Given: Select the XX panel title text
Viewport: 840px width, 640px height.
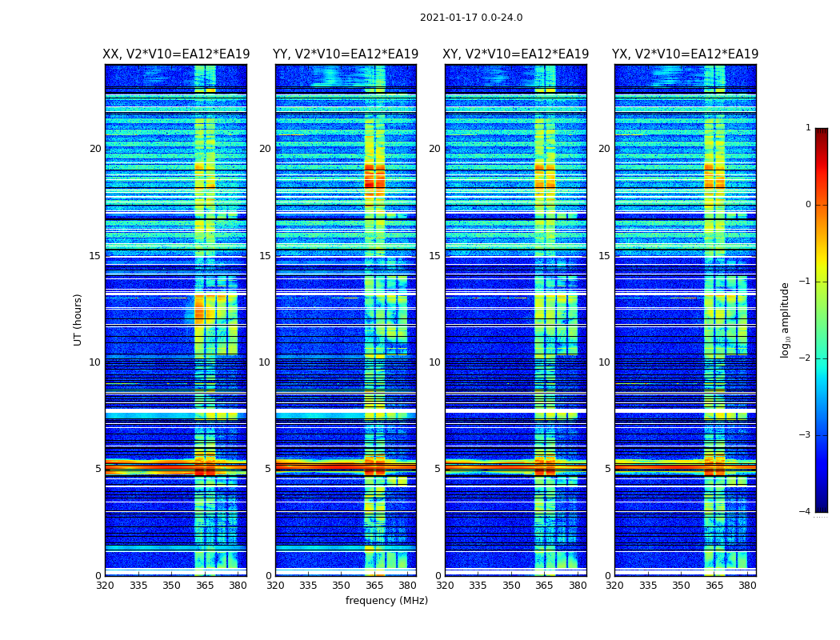Looking at the screenshot, I should click(x=176, y=54).
